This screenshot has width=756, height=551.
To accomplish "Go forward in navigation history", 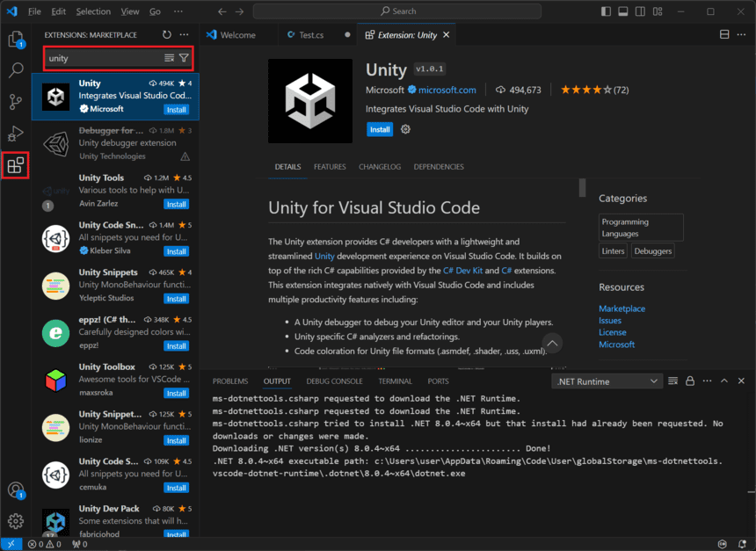I will pos(240,11).
